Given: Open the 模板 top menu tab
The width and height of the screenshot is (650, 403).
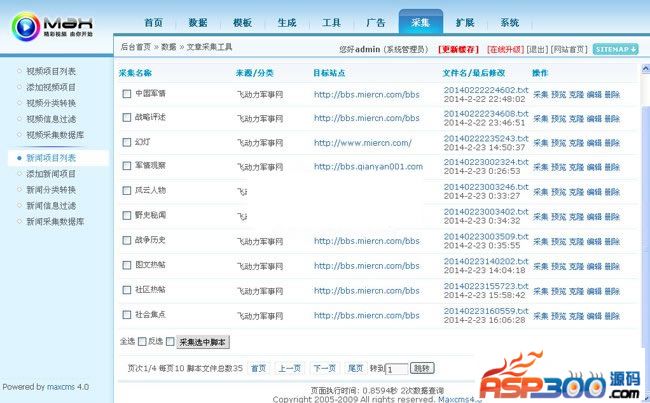Looking at the screenshot, I should [x=243, y=22].
